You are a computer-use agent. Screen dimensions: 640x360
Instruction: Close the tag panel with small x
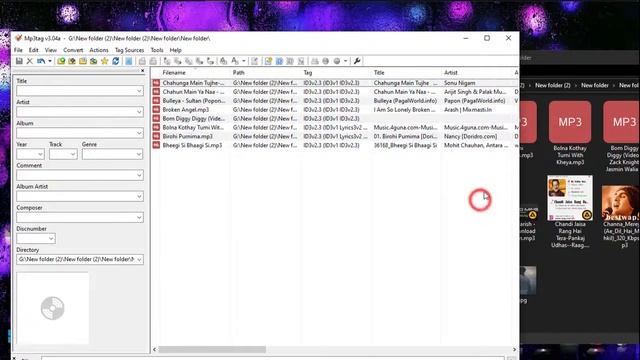pyautogui.click(x=142, y=71)
